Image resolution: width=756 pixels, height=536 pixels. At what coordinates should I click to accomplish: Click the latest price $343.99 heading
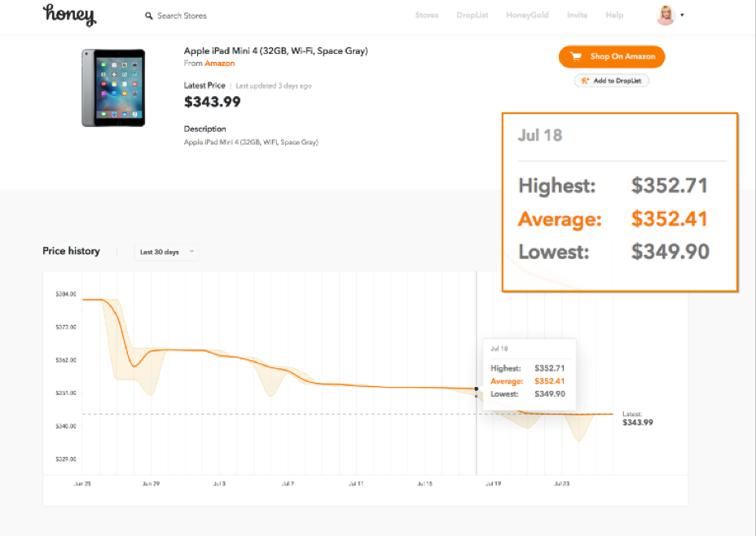(212, 102)
